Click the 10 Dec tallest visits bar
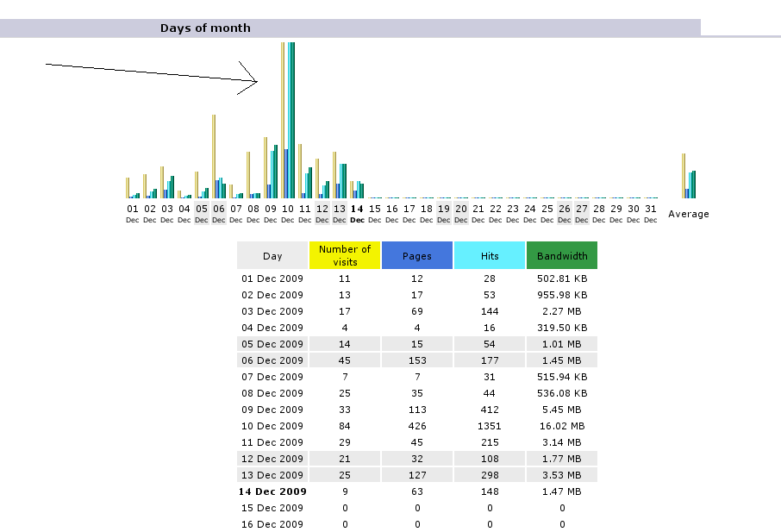 [x=283, y=120]
